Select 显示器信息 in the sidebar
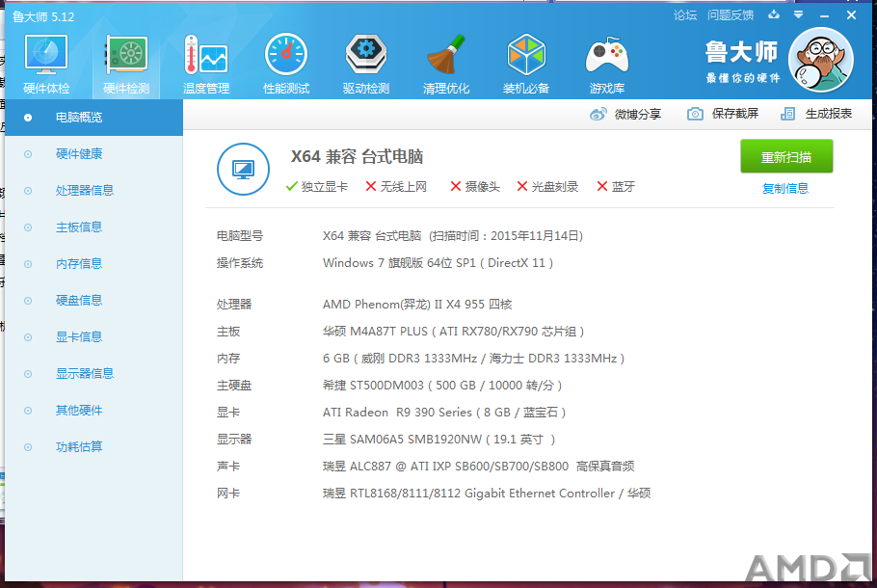 (93, 374)
